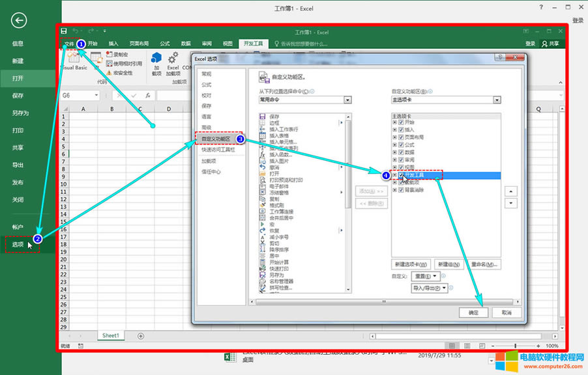The height and width of the screenshot is (375, 588).
Task: Toggle the 视图 tab checkbox off
Action: [400, 167]
